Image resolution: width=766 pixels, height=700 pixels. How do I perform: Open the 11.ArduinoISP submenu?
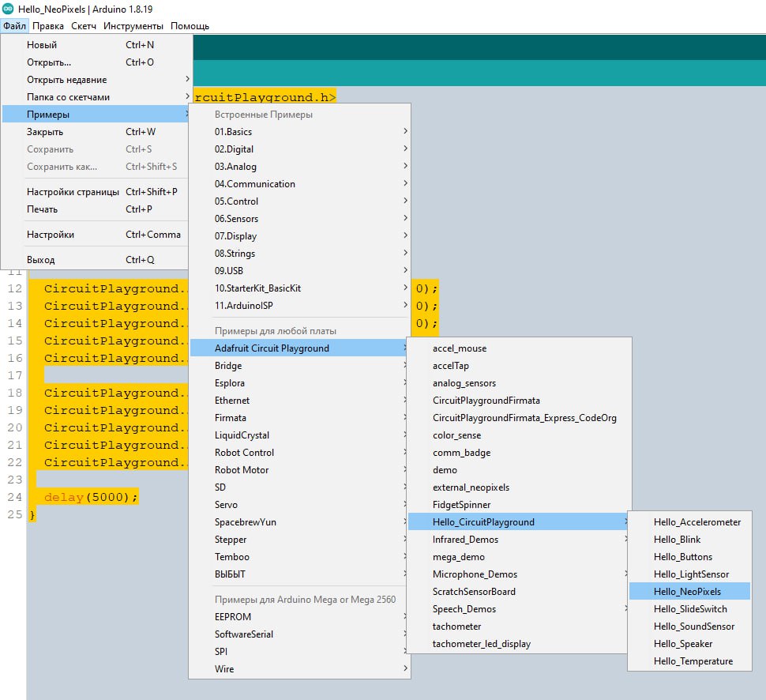point(299,306)
